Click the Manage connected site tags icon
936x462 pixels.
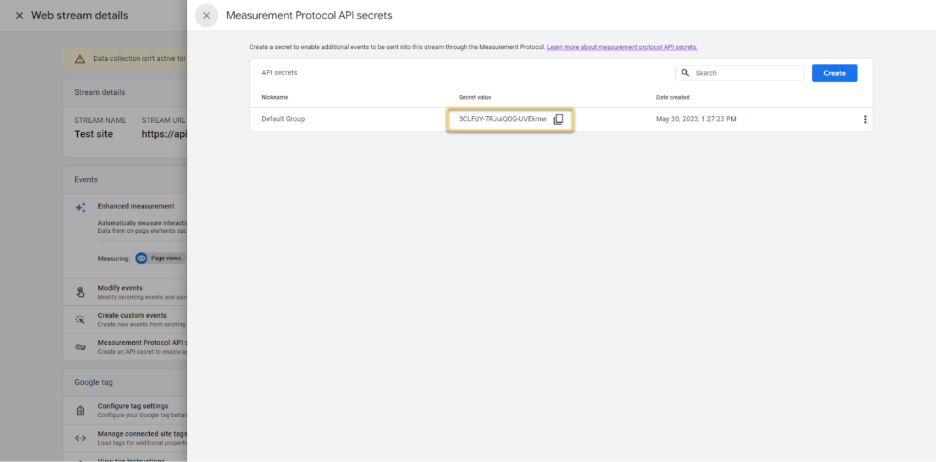tap(81, 438)
